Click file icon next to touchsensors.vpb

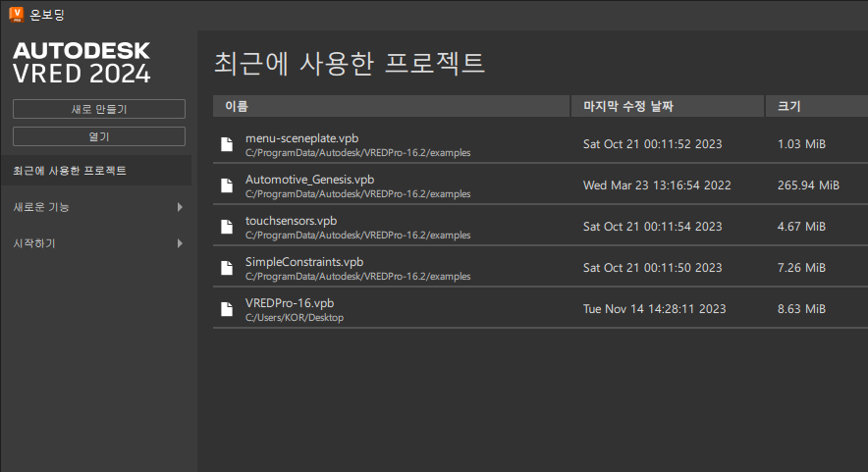tap(227, 227)
